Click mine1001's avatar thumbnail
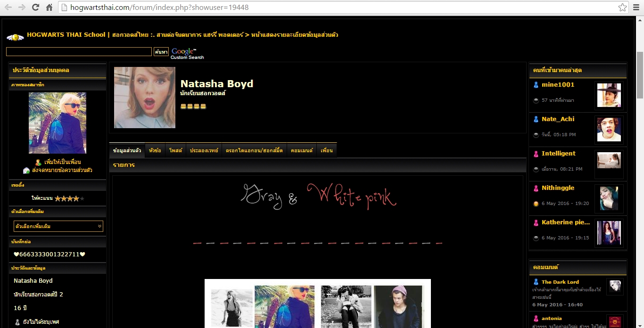This screenshot has width=644, height=328. [x=609, y=95]
